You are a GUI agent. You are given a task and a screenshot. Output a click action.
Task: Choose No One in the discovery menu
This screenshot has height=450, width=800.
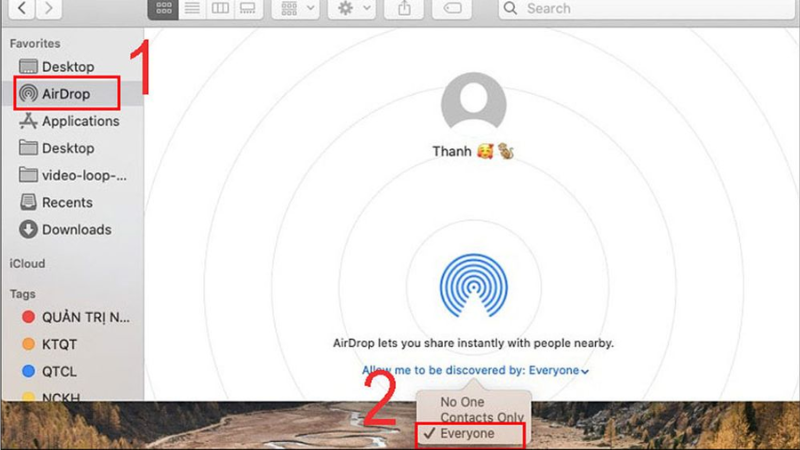click(x=462, y=402)
